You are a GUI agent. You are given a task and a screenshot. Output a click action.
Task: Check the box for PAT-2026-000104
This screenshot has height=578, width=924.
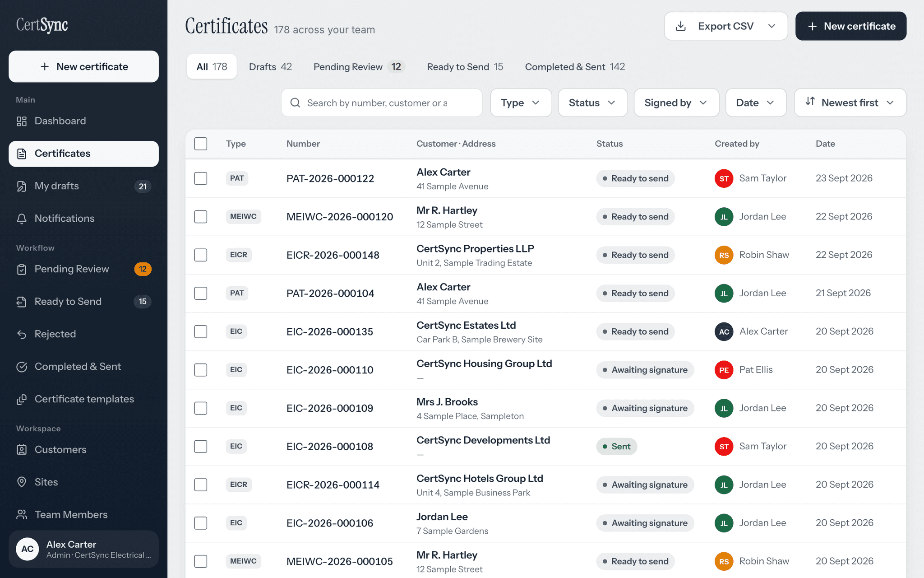pos(201,294)
